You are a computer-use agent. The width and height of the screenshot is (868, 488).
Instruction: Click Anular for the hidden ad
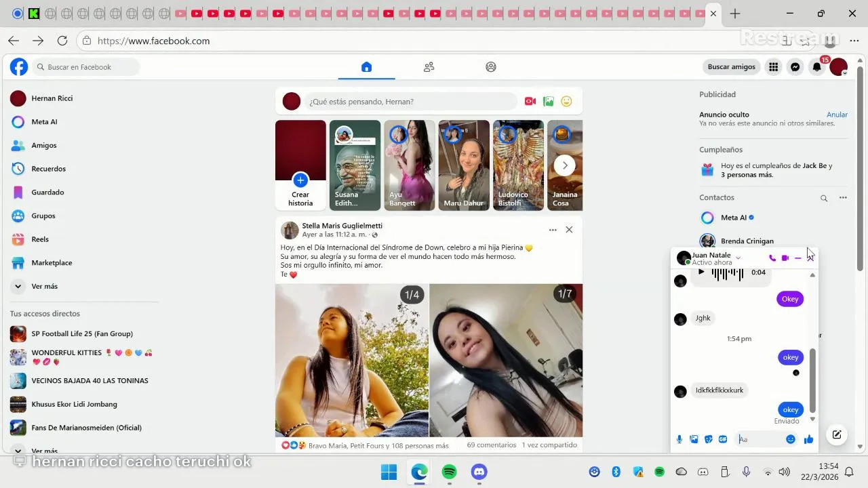click(837, 115)
